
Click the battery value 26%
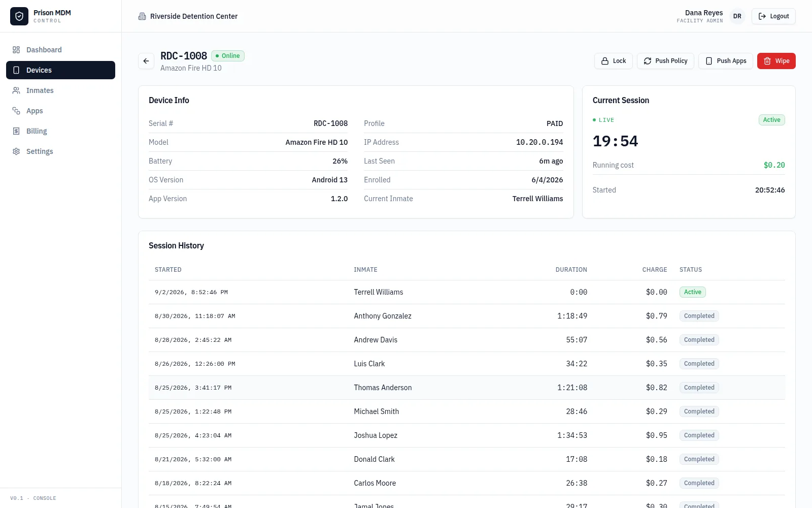point(340,161)
